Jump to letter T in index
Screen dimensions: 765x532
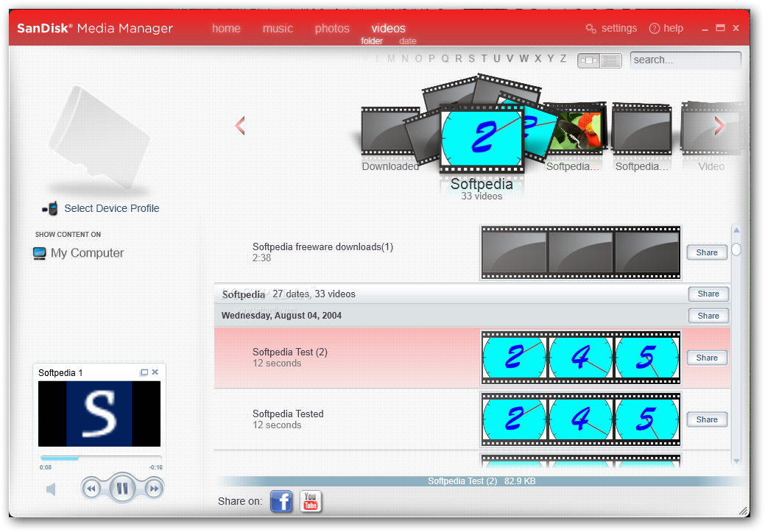[484, 59]
